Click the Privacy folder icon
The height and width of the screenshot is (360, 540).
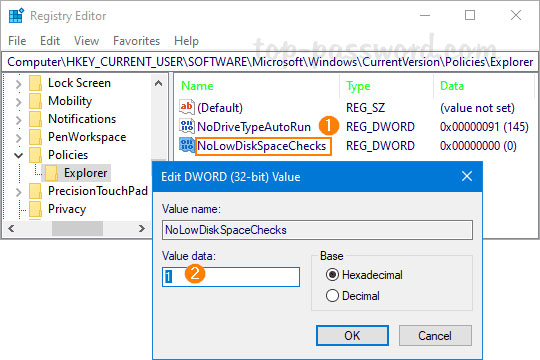click(x=36, y=209)
